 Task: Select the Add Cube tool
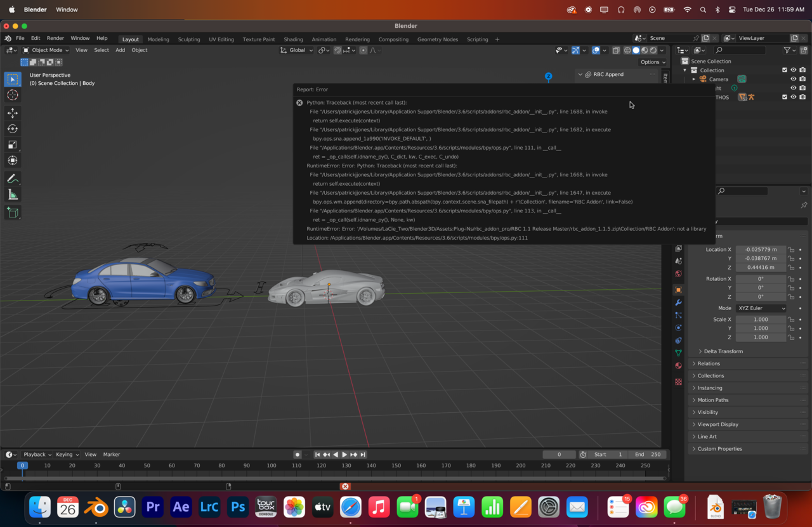(13, 212)
